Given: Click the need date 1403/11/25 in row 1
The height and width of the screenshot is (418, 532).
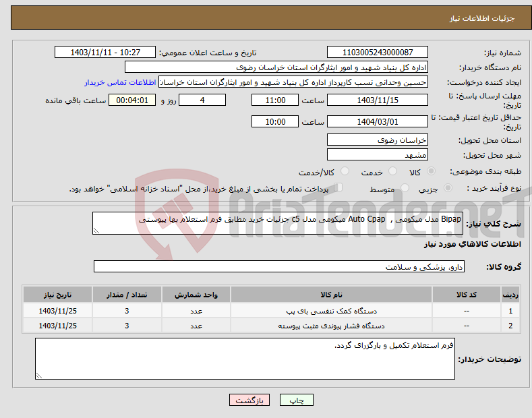Looking at the screenshot, I should [x=58, y=311].
